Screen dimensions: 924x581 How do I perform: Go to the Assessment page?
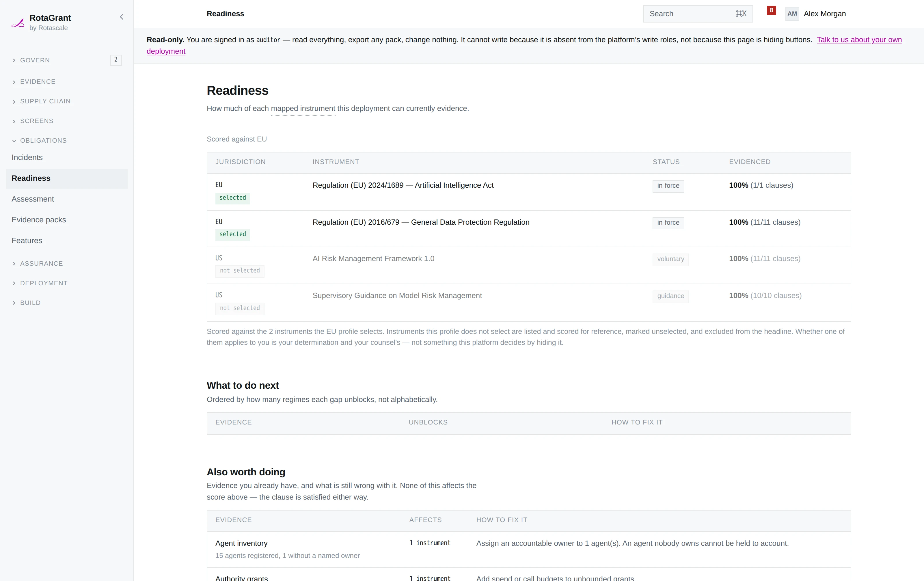67,199
